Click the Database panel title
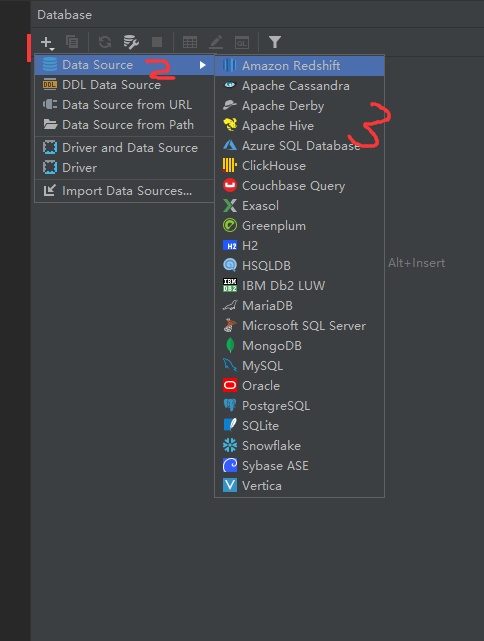The image size is (484, 641). (x=65, y=15)
